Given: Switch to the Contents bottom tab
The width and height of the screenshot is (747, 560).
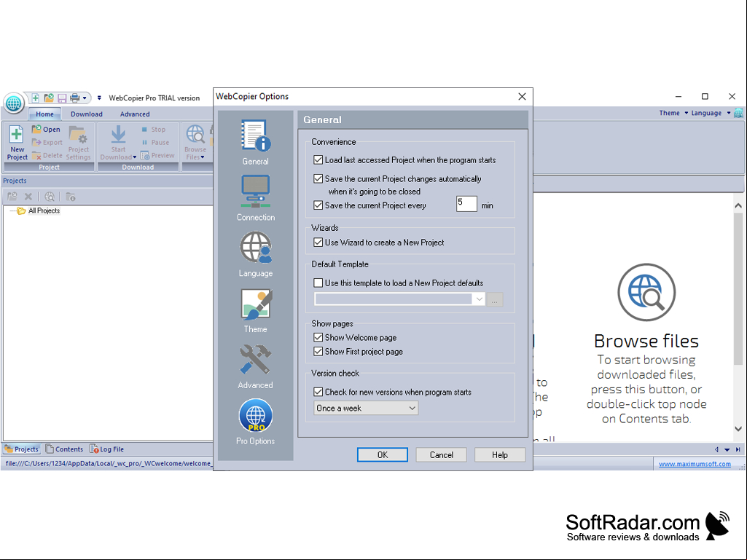Looking at the screenshot, I should (64, 449).
